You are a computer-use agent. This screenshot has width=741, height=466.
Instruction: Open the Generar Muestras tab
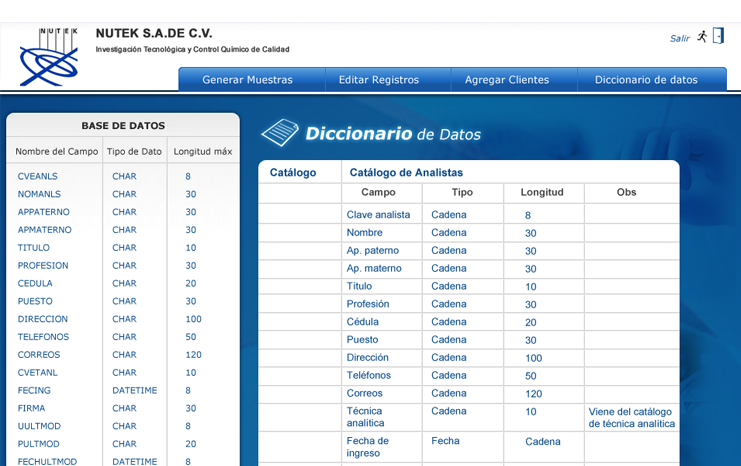(x=247, y=80)
